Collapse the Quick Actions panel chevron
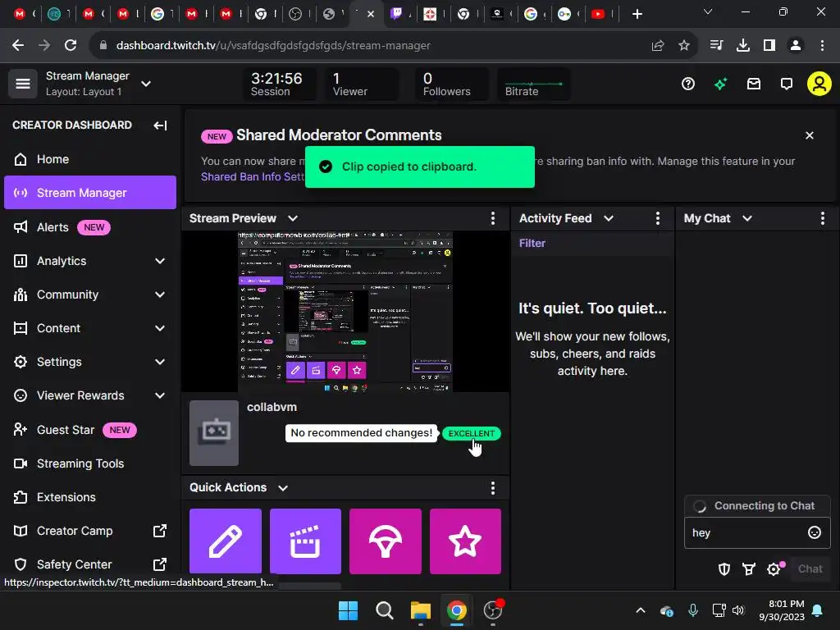Image resolution: width=840 pixels, height=630 pixels. point(283,487)
